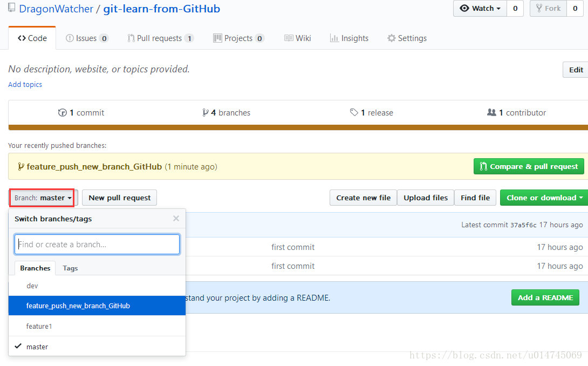
Task: Click the Wiki book icon
Action: (x=289, y=38)
